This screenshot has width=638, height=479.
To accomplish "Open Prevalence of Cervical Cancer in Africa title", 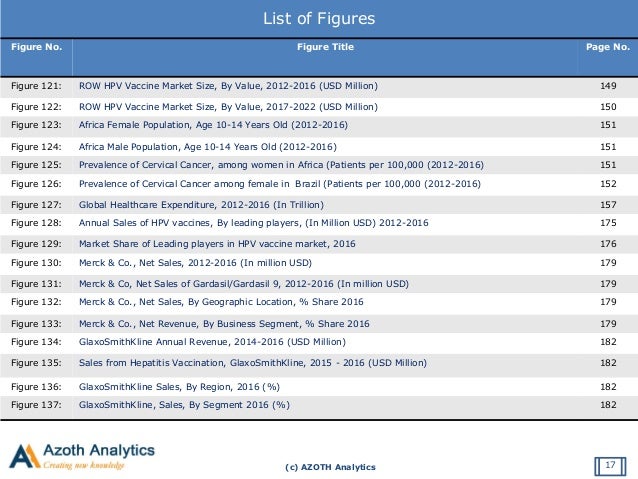I will pos(281,165).
